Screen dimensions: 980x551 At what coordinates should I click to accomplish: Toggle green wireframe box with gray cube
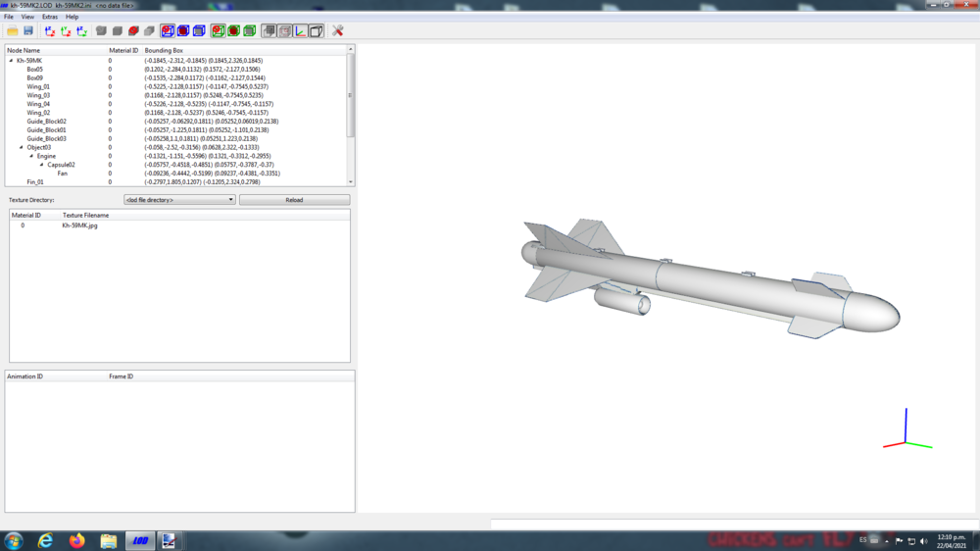click(249, 30)
